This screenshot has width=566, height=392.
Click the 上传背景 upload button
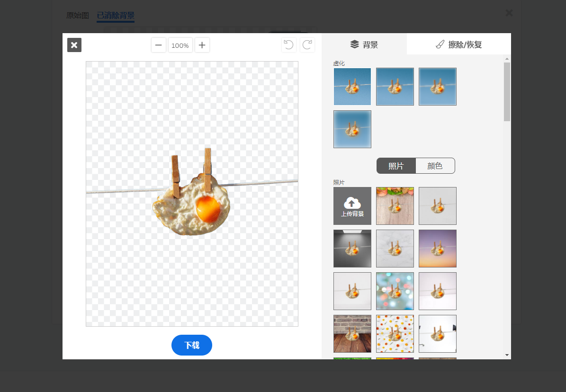coord(352,206)
